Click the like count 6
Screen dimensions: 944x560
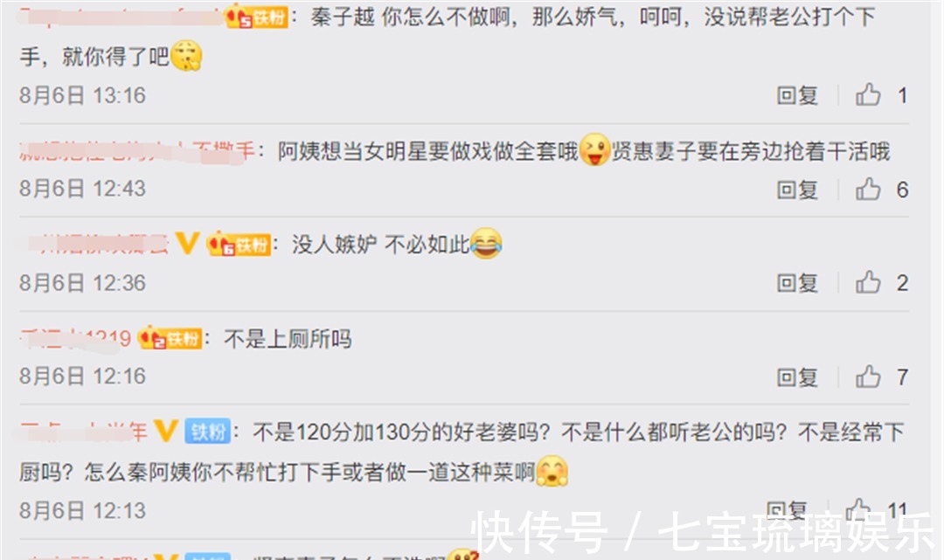[x=902, y=190]
